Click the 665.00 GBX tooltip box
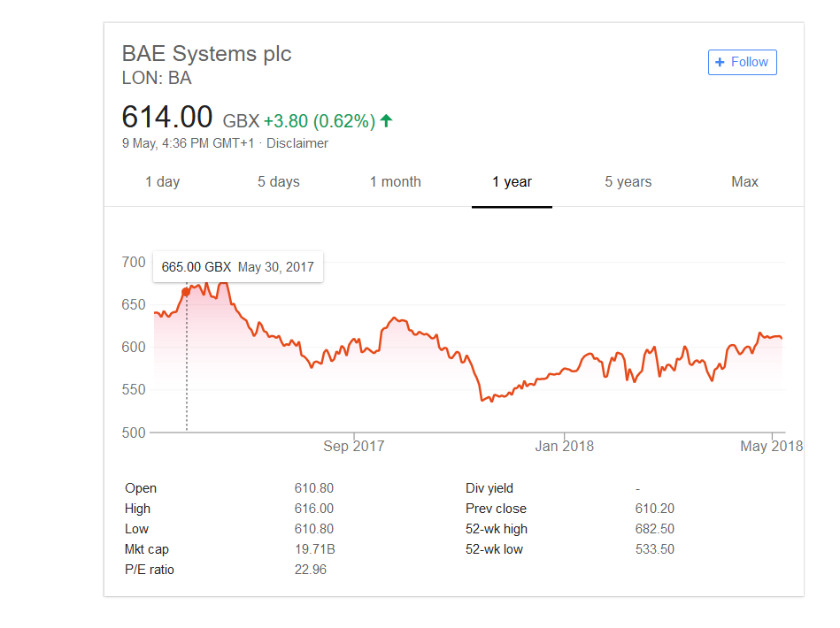This screenshot has width=840, height=628. point(238,266)
